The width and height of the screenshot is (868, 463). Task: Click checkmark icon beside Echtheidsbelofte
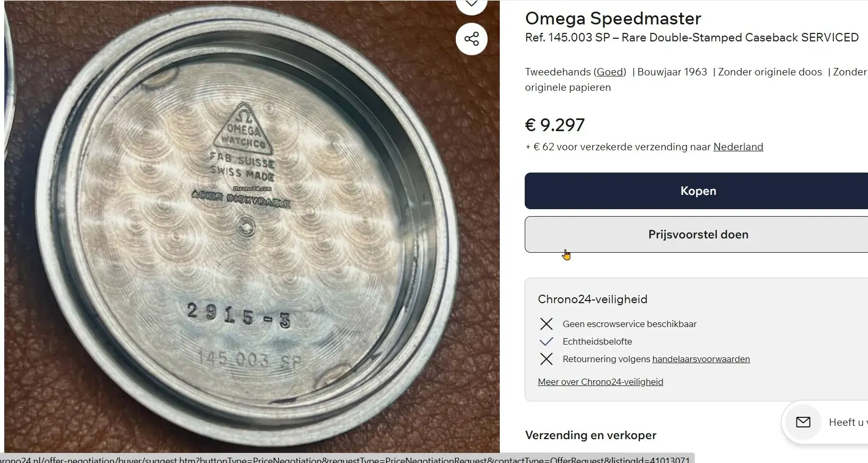click(x=546, y=341)
